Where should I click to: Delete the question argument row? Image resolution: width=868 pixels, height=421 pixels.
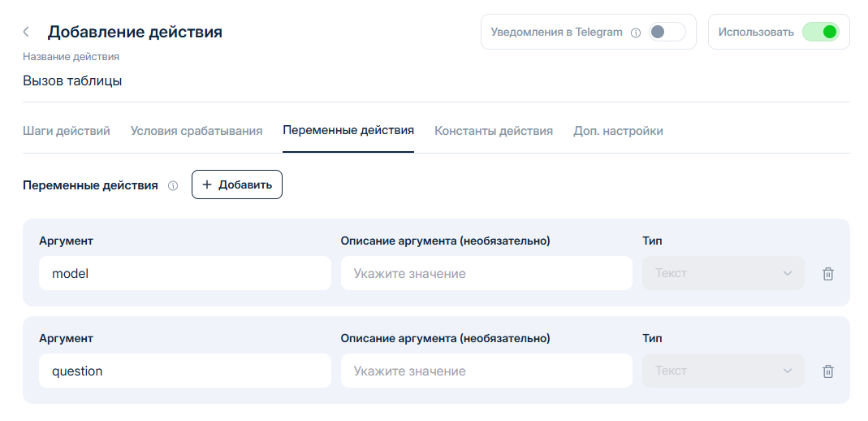point(827,371)
